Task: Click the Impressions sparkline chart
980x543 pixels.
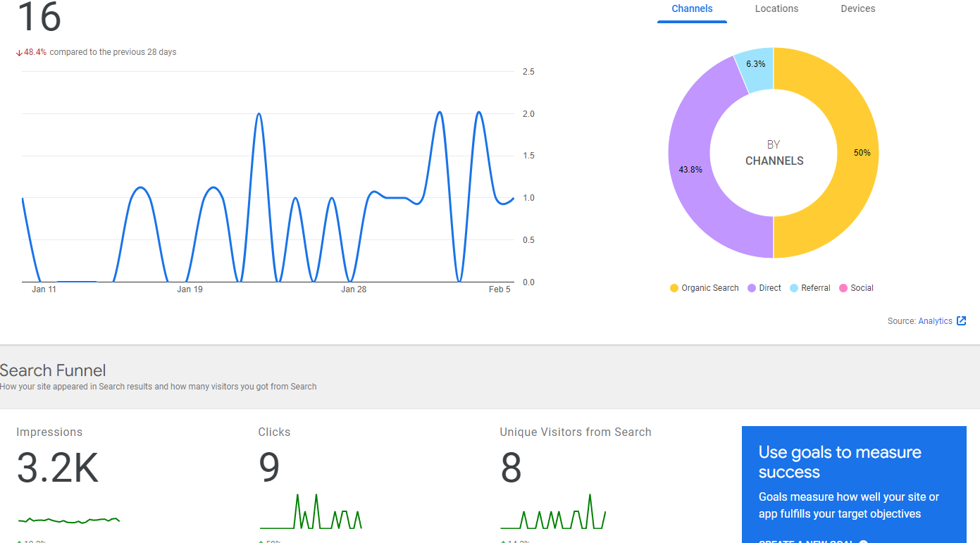Action: pos(68,520)
